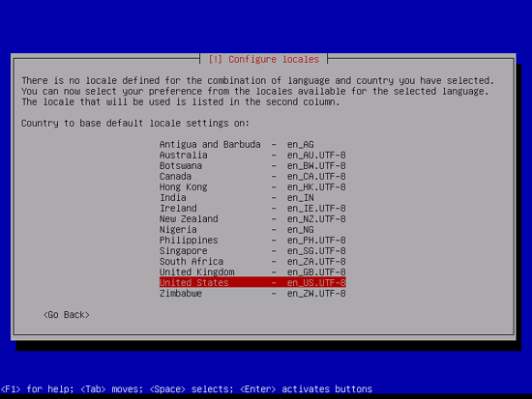Viewport: 532px width, 399px height.
Task: Select Botswana from the country list
Action: (252, 166)
